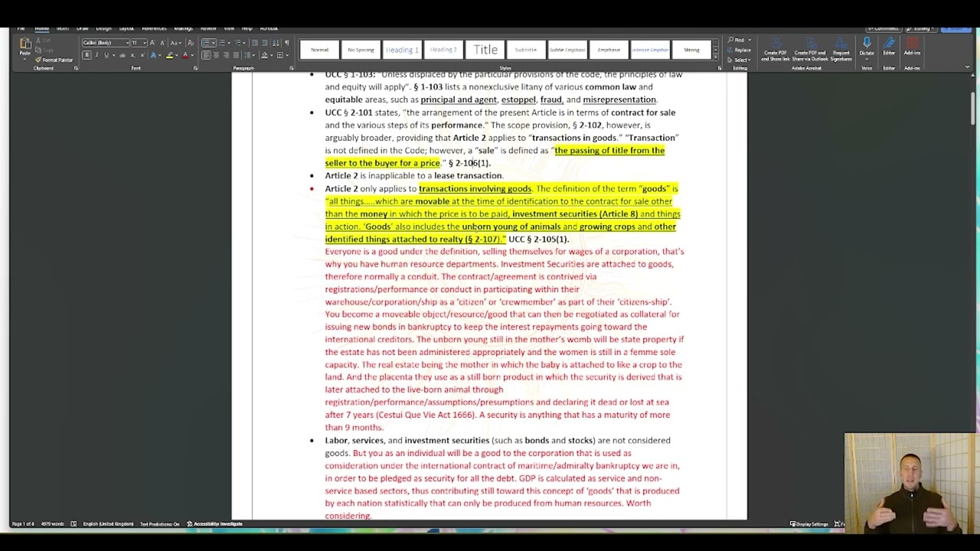Click the Paste clipboard icon
The image size is (980, 551).
(x=25, y=43)
